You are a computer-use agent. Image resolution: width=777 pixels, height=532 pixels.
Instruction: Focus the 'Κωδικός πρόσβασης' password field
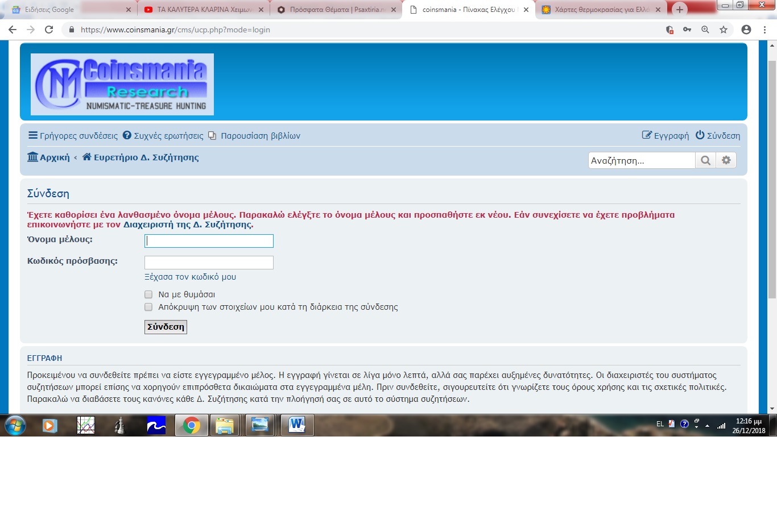209,262
